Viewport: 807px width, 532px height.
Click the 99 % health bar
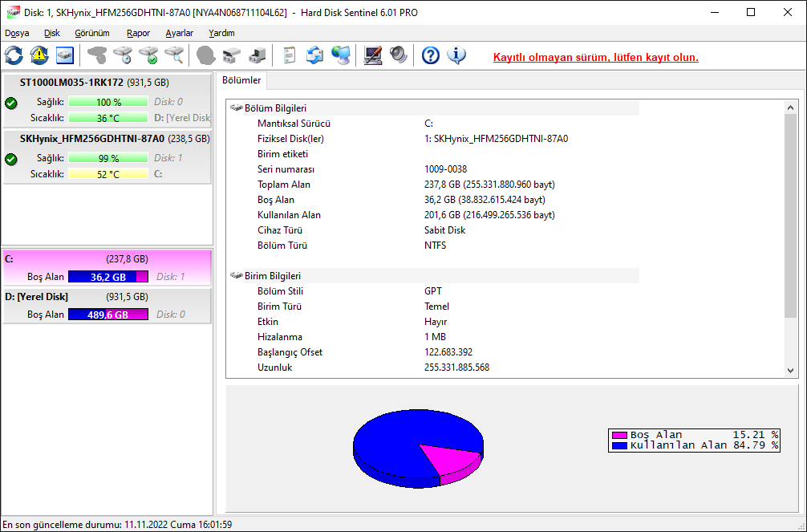108,158
